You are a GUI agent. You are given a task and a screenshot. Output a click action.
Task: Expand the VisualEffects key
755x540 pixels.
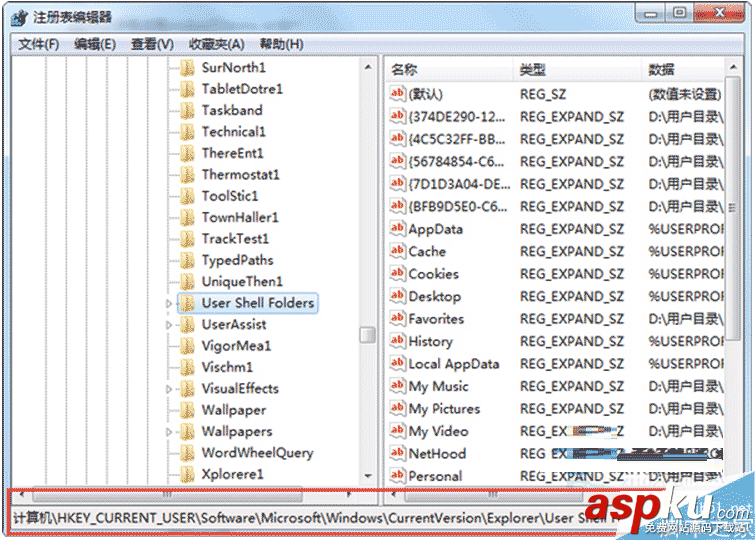coord(169,389)
